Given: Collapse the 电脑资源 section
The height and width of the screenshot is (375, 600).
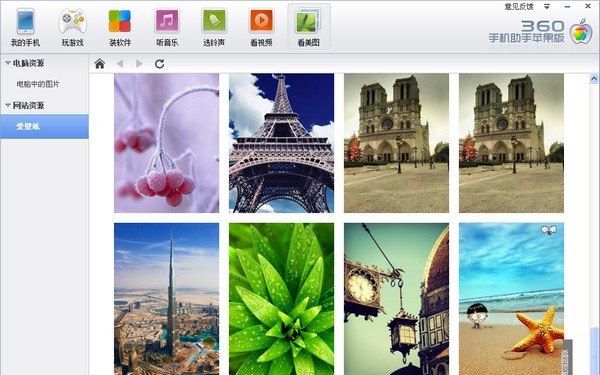Looking at the screenshot, I should pos(7,63).
